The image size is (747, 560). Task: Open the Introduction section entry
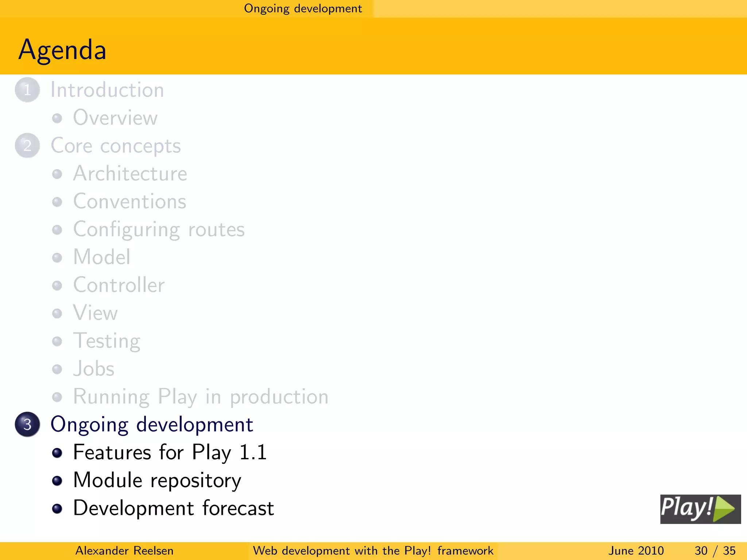pyautogui.click(x=107, y=90)
